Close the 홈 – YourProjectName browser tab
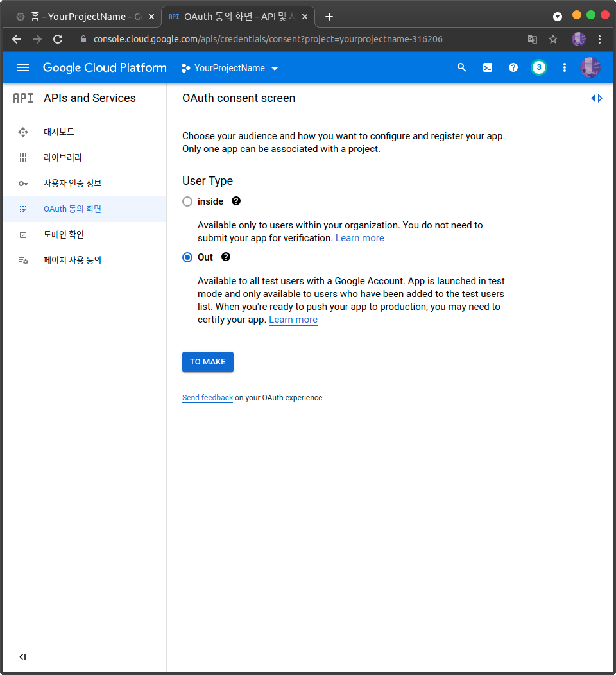The image size is (616, 675). point(151,17)
